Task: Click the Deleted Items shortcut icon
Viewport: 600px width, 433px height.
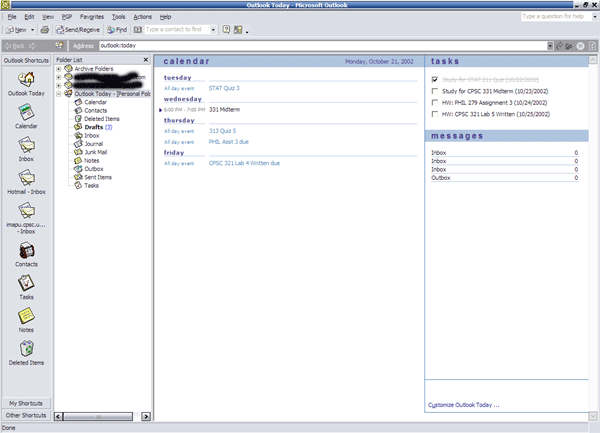Action: [27, 352]
